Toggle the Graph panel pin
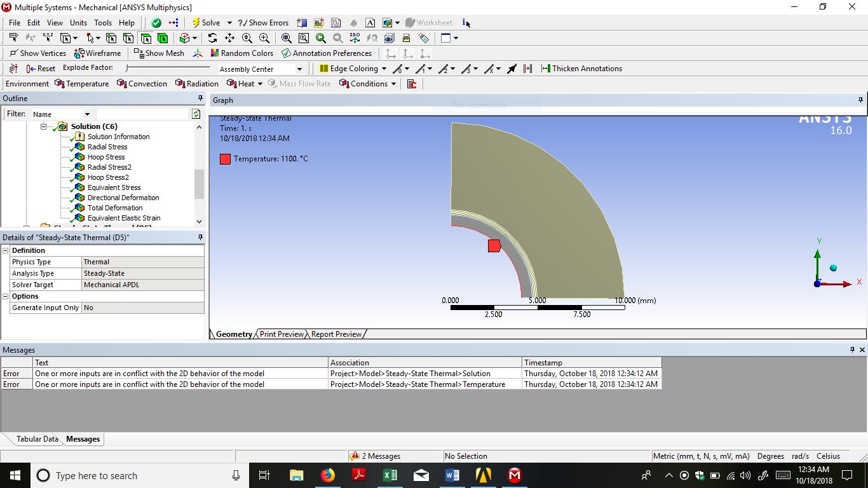 tap(860, 100)
